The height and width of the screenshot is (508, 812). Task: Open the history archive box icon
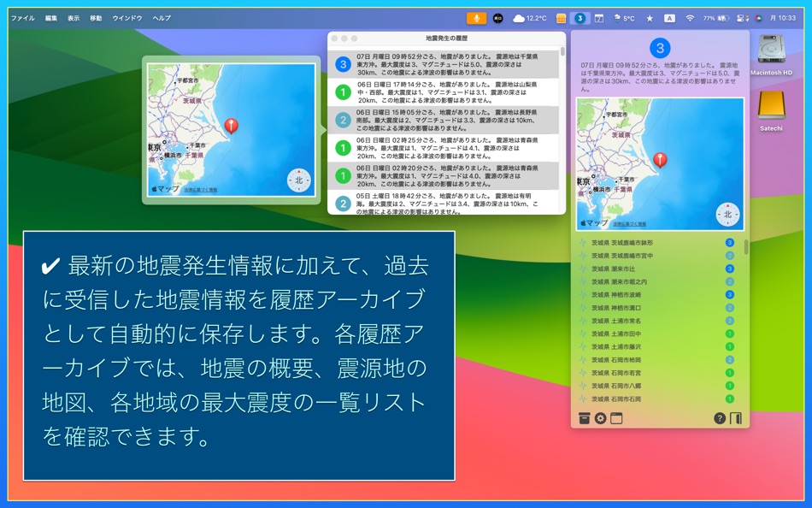584,418
